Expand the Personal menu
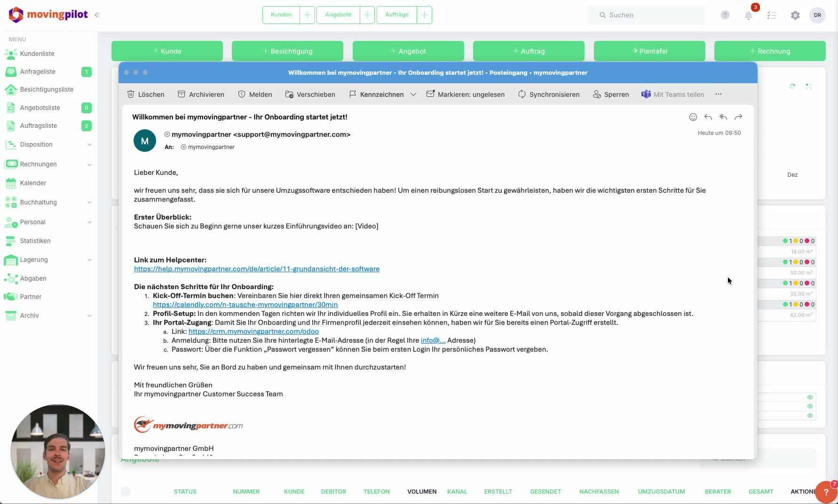Image resolution: width=838 pixels, height=504 pixels. [x=48, y=222]
